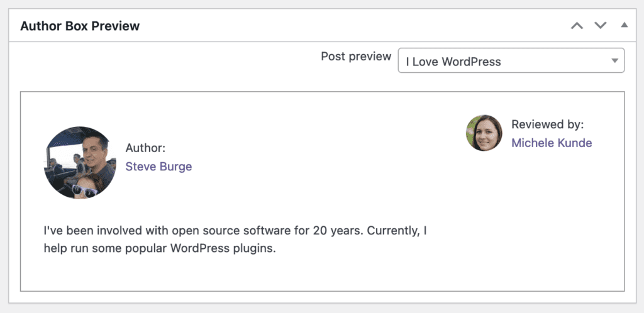This screenshot has height=313, width=644.
Task: Open the Michele Kunde reviewer link
Action: point(551,143)
